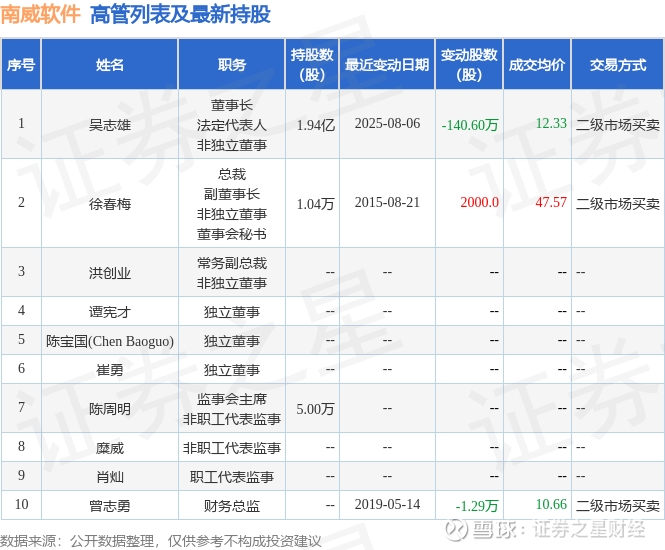Click the 持股数(股) column header
Screen dimensions: 665x550
(312, 65)
